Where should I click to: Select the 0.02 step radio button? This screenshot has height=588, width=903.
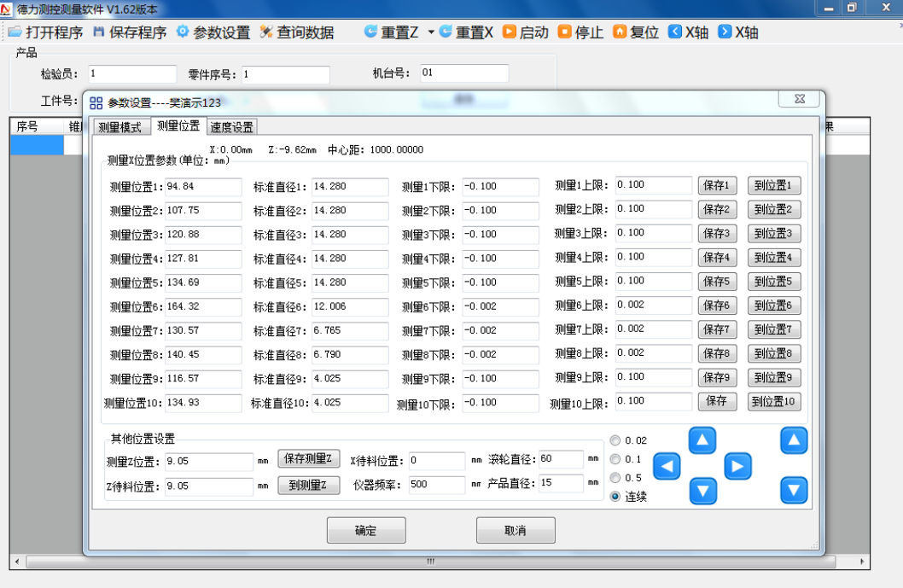615,440
